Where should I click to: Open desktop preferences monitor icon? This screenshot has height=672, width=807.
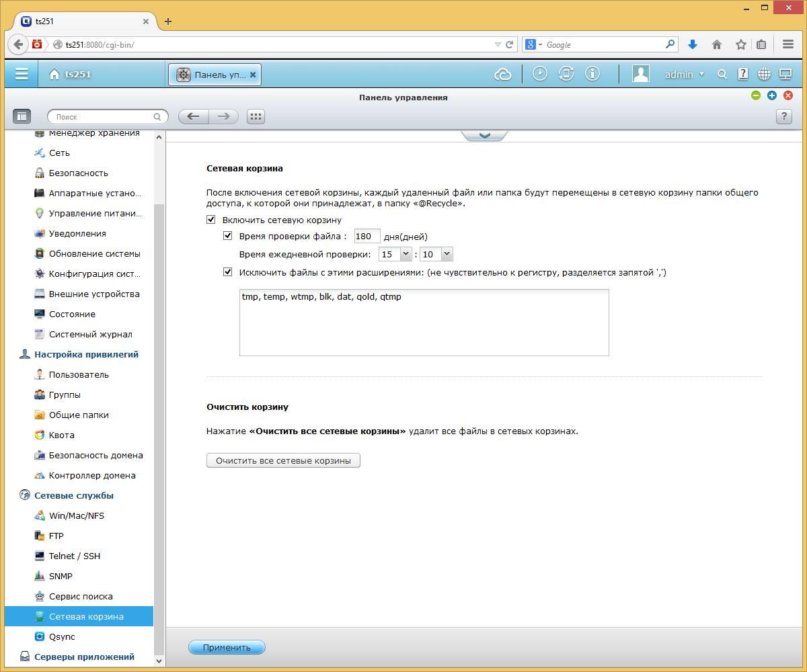point(785,74)
